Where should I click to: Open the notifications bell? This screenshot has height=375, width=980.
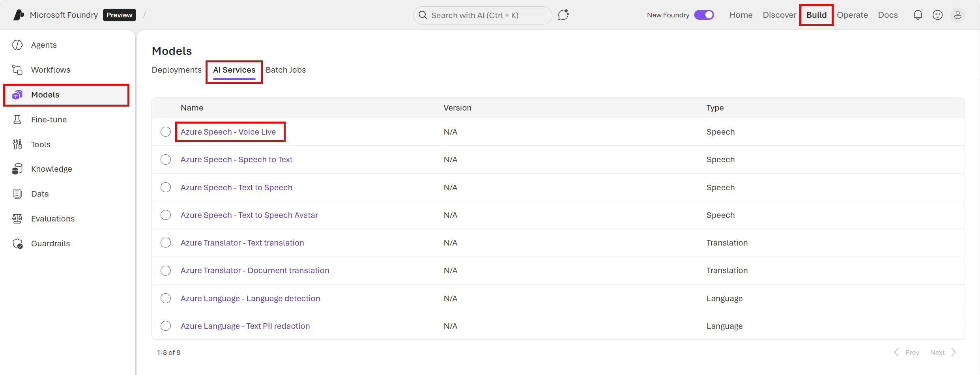(x=918, y=15)
